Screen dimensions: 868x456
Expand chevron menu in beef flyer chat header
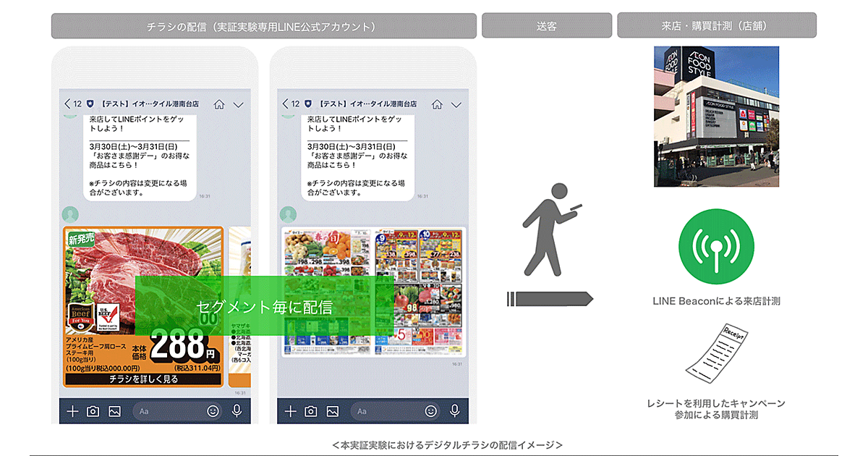click(x=238, y=104)
